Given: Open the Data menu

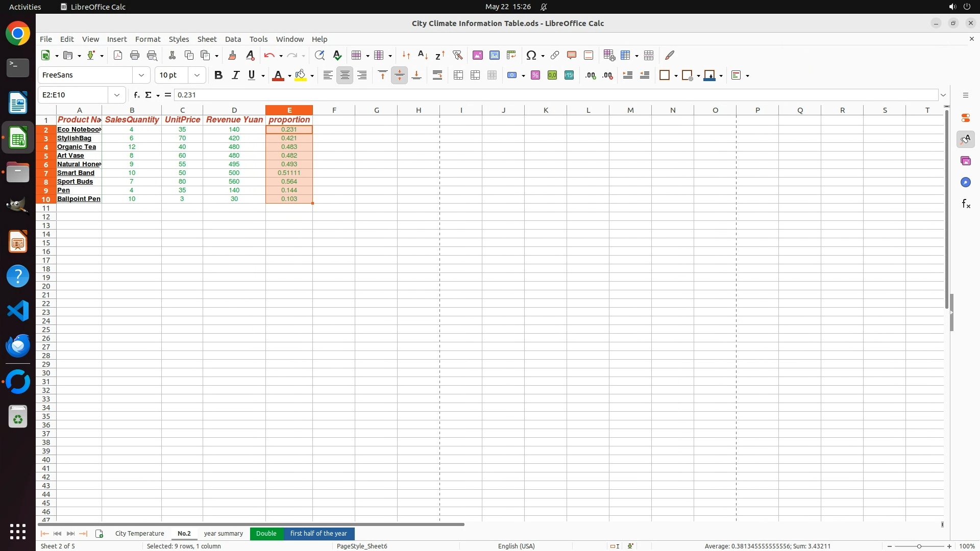Looking at the screenshot, I should 233,39.
